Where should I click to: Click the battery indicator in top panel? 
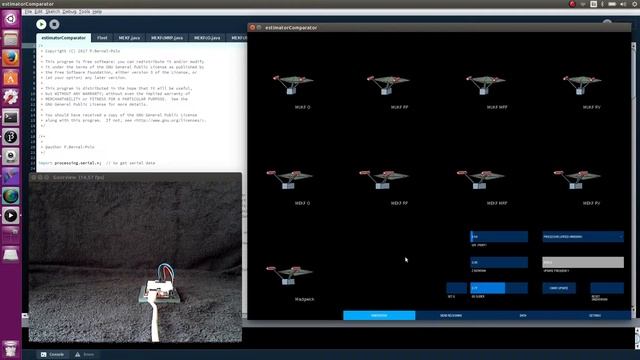point(612,4)
